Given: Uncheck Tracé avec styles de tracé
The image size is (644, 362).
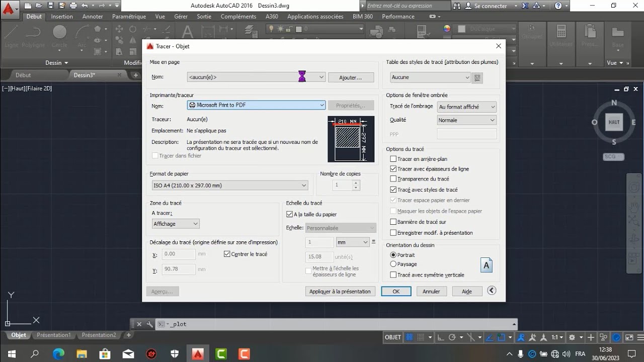Looking at the screenshot, I should point(393,190).
